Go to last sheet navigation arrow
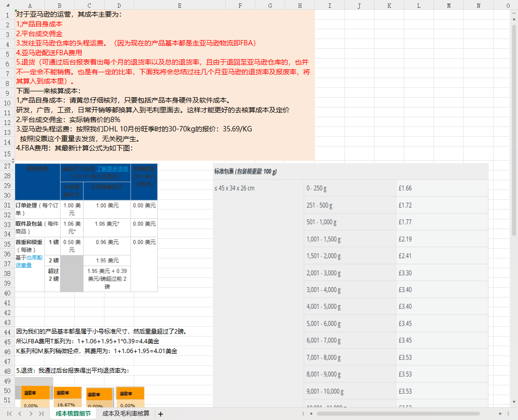The image size is (518, 420). [41, 414]
